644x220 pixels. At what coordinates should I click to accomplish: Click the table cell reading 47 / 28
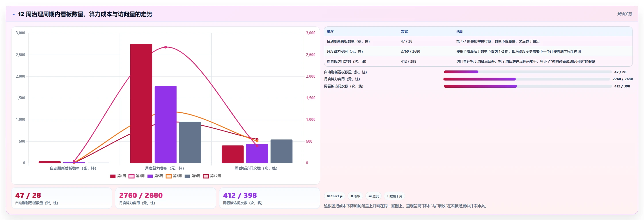(x=407, y=41)
